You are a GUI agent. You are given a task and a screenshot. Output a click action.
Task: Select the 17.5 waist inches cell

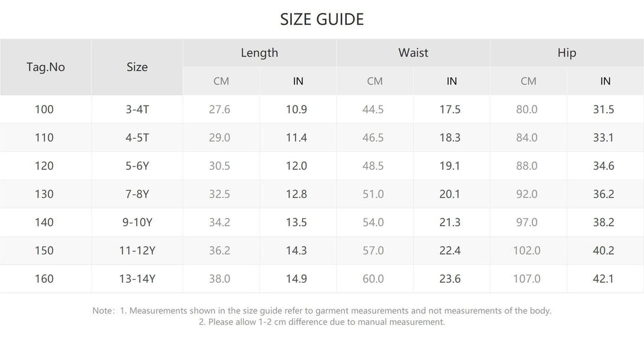[450, 109]
